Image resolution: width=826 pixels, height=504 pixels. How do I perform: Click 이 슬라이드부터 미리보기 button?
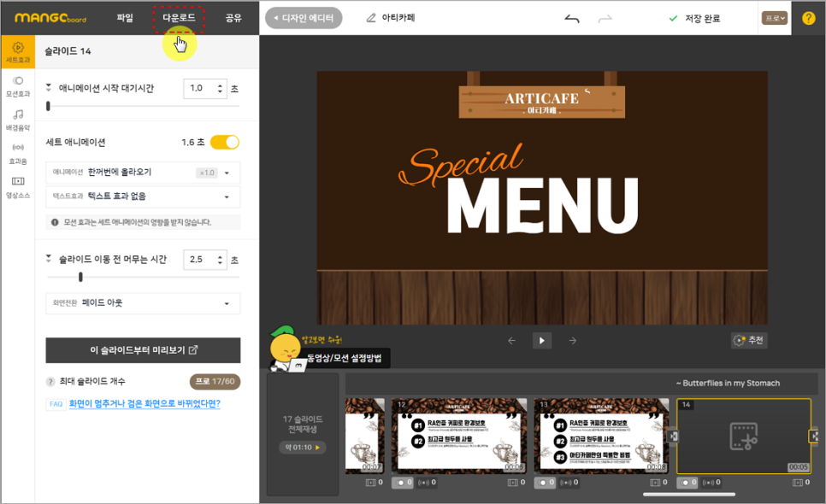pyautogui.click(x=144, y=350)
